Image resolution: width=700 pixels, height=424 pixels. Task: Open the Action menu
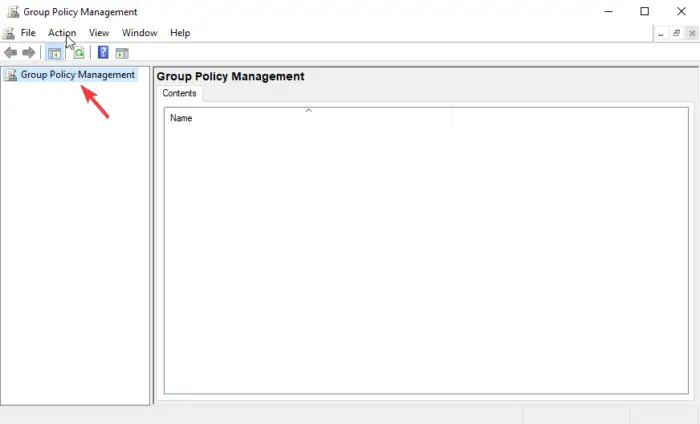pyautogui.click(x=62, y=33)
